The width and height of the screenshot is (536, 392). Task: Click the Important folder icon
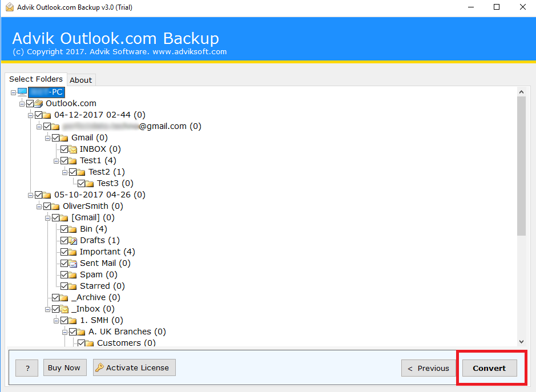coord(72,252)
